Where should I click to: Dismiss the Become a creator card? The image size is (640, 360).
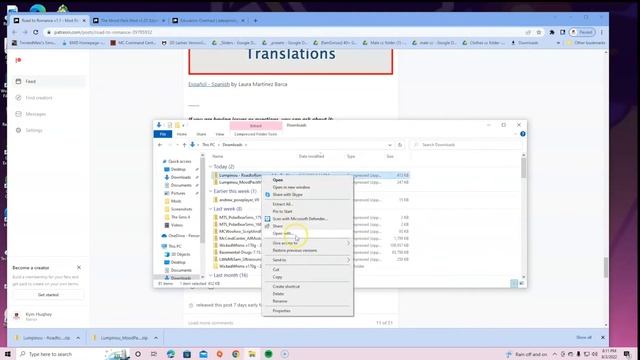tap(79, 268)
